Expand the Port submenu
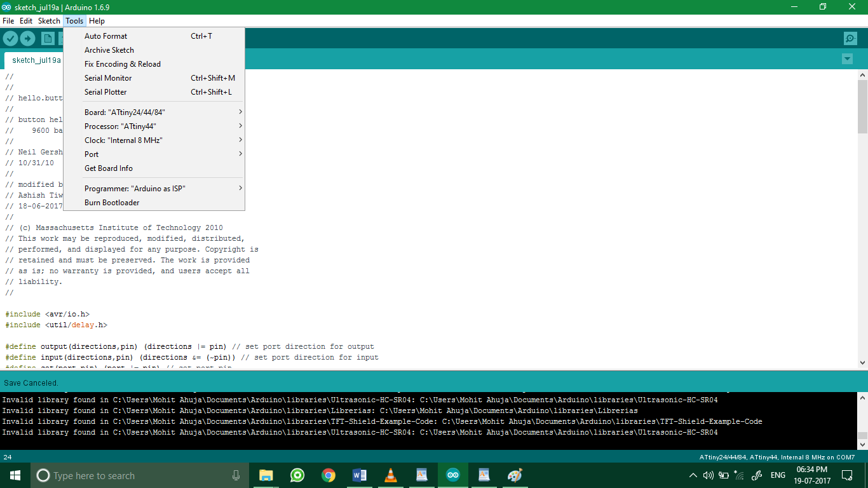Screen dimensions: 868x488 click(x=154, y=154)
